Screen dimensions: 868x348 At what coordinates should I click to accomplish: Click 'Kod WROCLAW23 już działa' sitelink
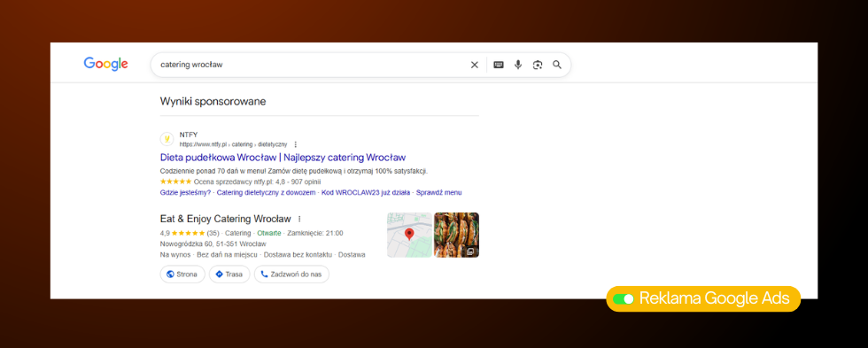(366, 192)
